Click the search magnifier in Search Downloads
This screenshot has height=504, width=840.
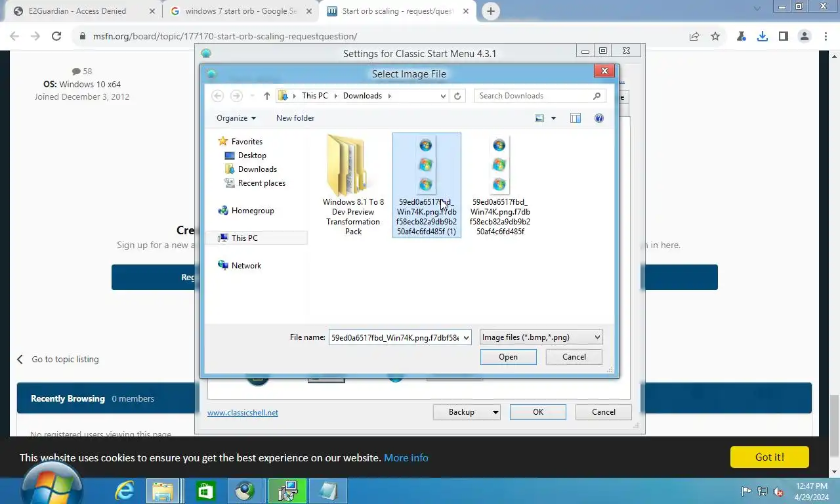(x=597, y=96)
